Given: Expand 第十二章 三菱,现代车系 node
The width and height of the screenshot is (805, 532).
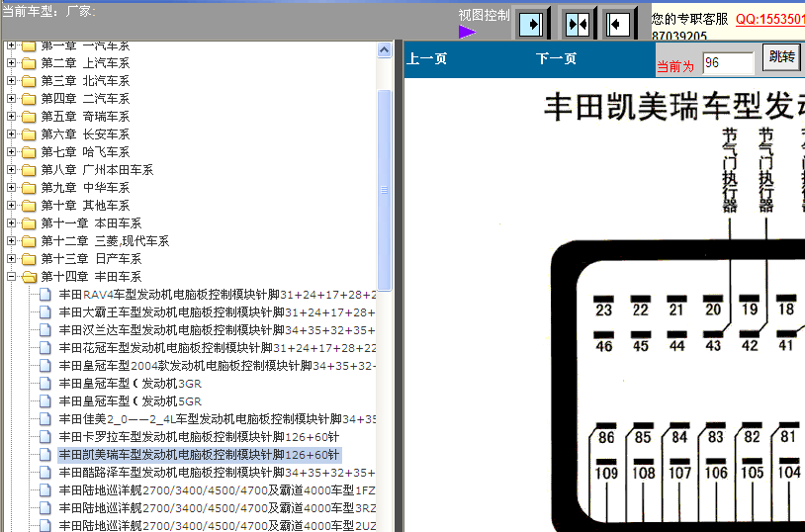Looking at the screenshot, I should (11, 241).
